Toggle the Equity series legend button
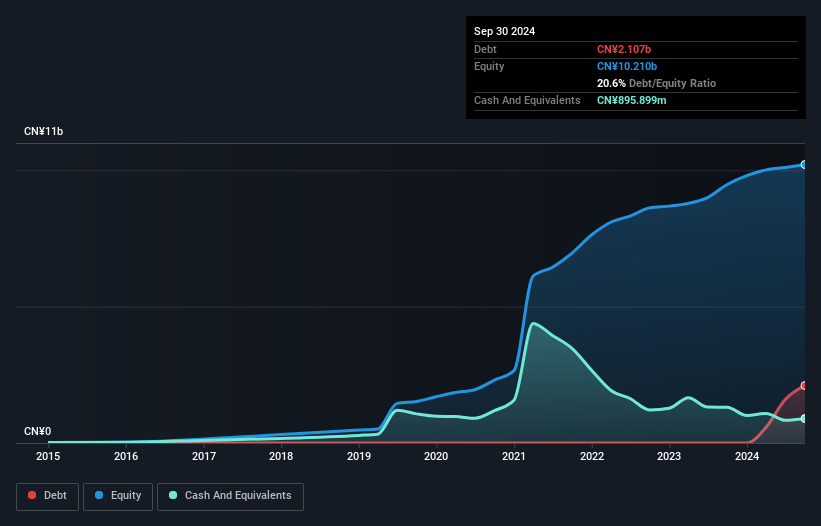 [118, 496]
